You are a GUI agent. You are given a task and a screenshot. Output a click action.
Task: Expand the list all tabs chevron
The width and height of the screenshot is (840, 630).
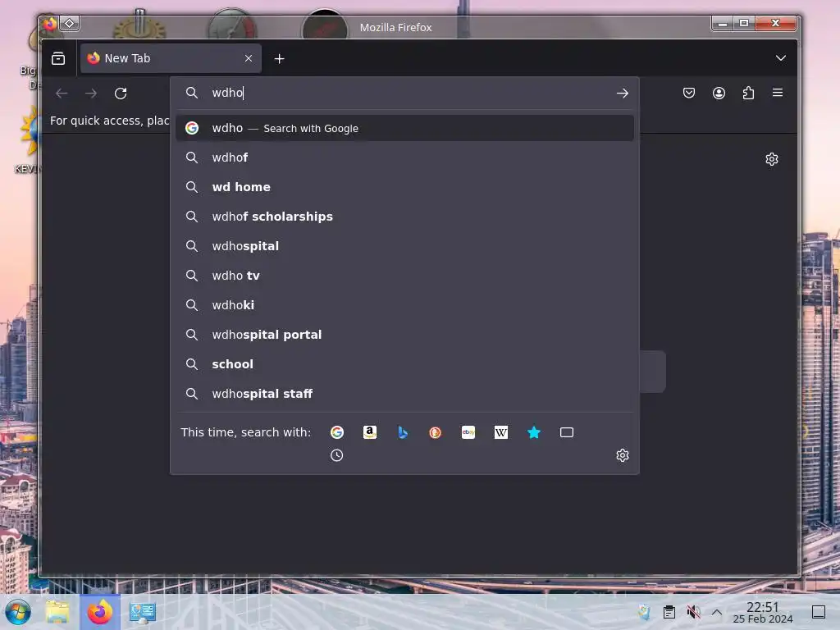(x=781, y=58)
